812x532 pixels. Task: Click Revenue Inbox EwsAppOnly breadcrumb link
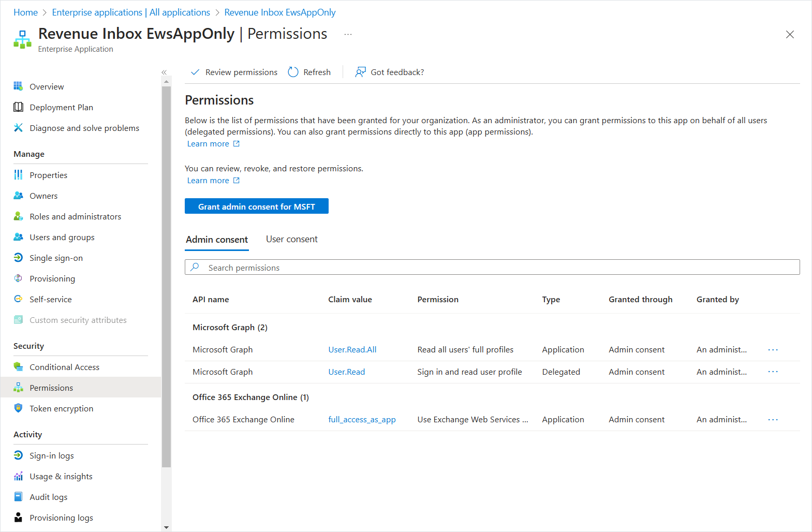coord(280,12)
